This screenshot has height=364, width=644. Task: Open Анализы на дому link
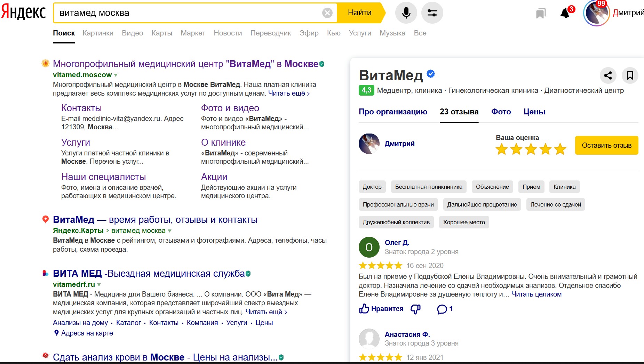coord(80,323)
